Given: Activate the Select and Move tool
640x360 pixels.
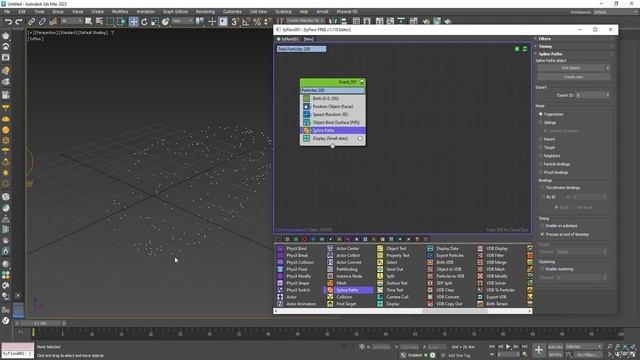Looking at the screenshot, I should point(133,22).
